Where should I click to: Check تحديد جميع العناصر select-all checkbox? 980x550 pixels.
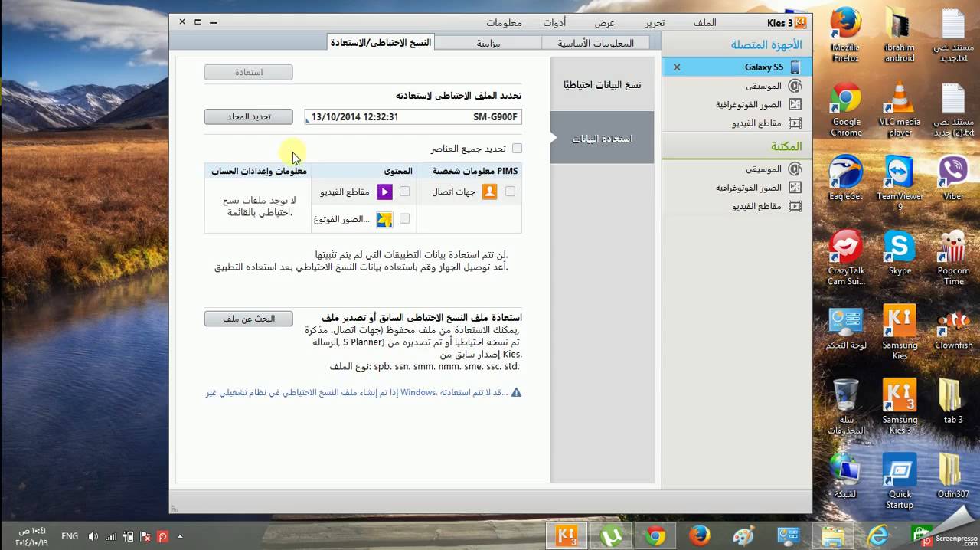pos(517,148)
